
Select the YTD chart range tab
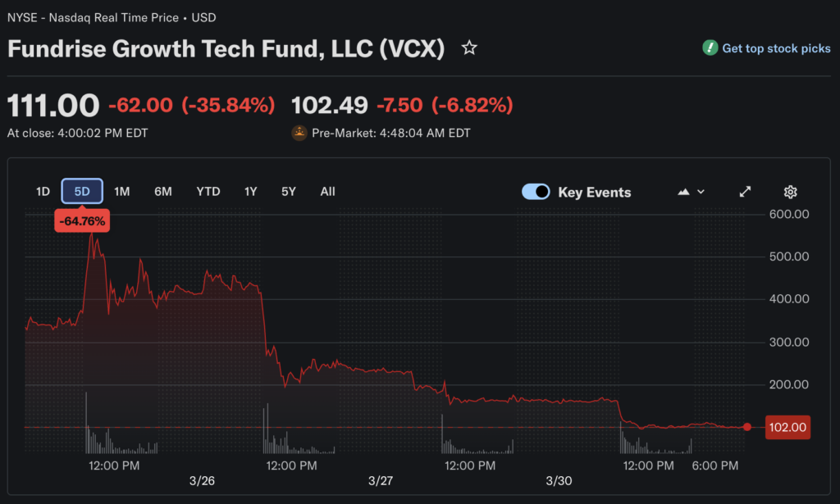(x=208, y=191)
